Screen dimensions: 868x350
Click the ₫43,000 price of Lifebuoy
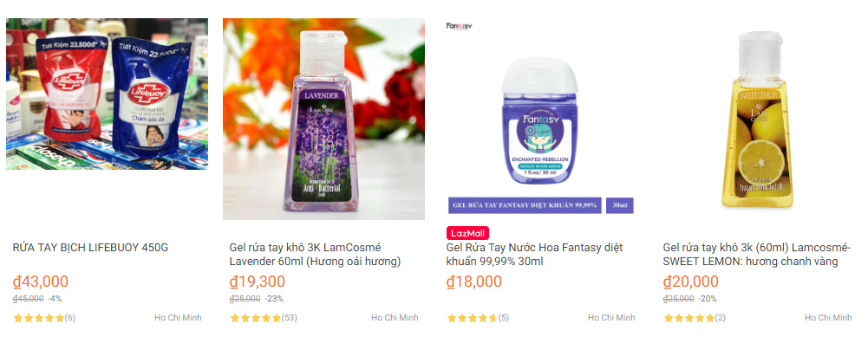coord(41,282)
